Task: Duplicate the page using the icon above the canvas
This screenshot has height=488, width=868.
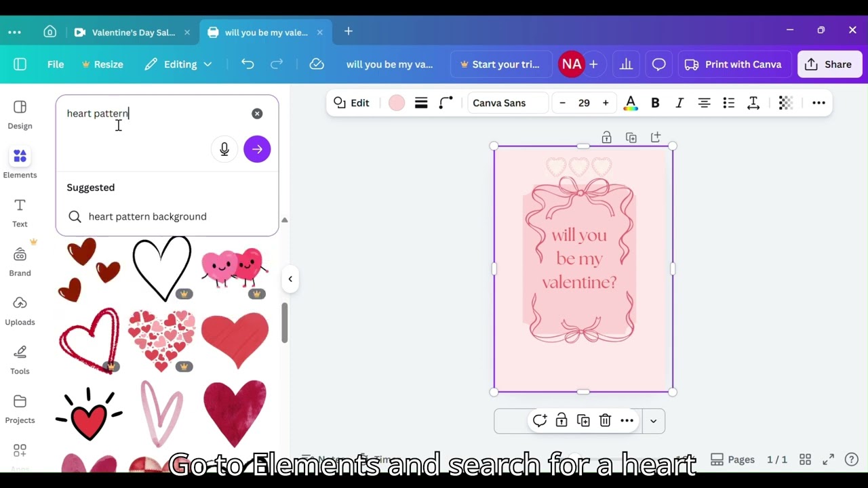Action: click(631, 138)
